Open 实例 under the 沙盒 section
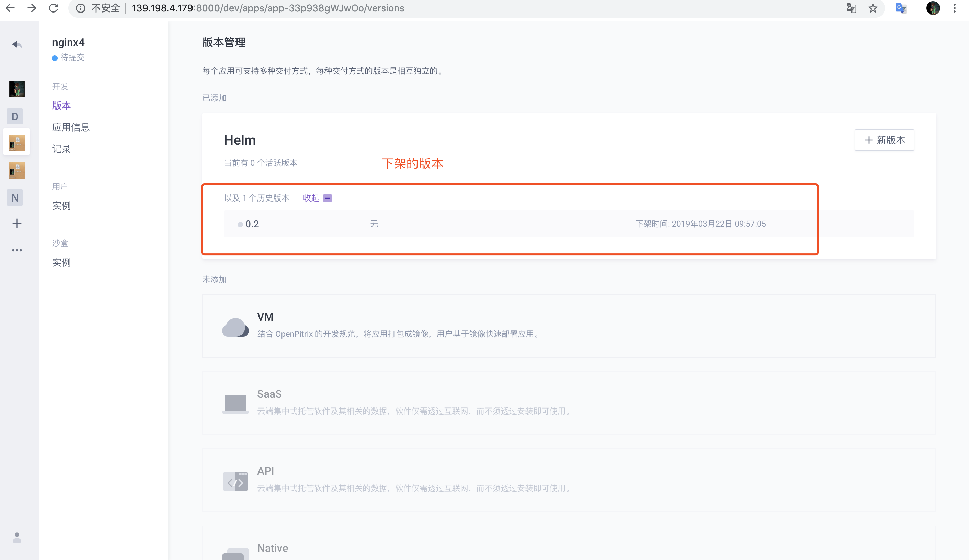Viewport: 969px width, 560px height. 62,262
